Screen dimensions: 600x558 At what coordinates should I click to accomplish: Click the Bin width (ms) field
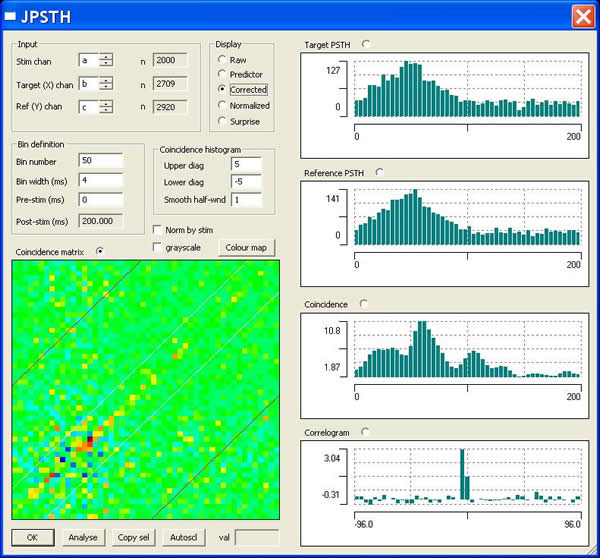pos(99,181)
